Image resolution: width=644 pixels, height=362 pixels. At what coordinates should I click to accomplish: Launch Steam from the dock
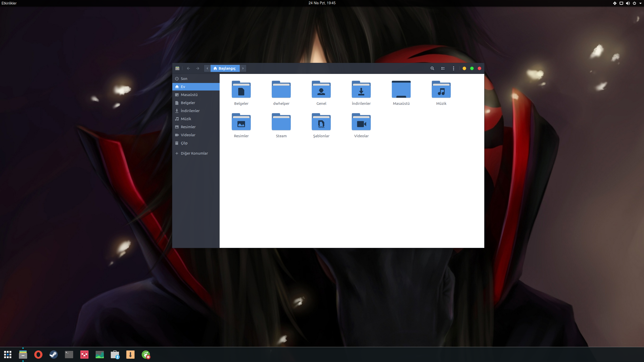tap(54, 354)
